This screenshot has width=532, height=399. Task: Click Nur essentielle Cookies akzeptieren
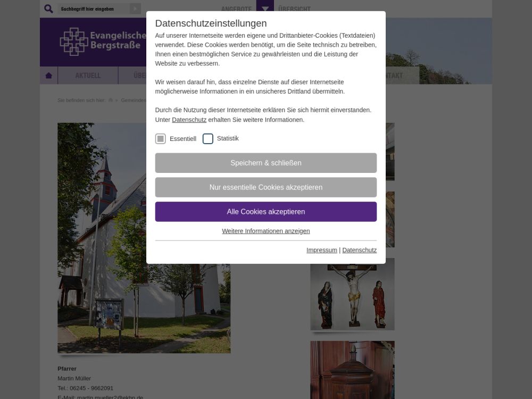coord(265,187)
